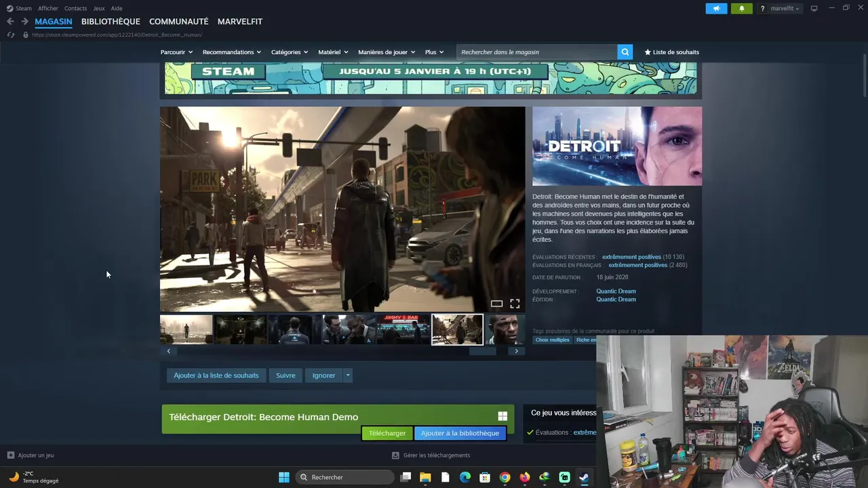Expand the Catégories menu

point(290,52)
